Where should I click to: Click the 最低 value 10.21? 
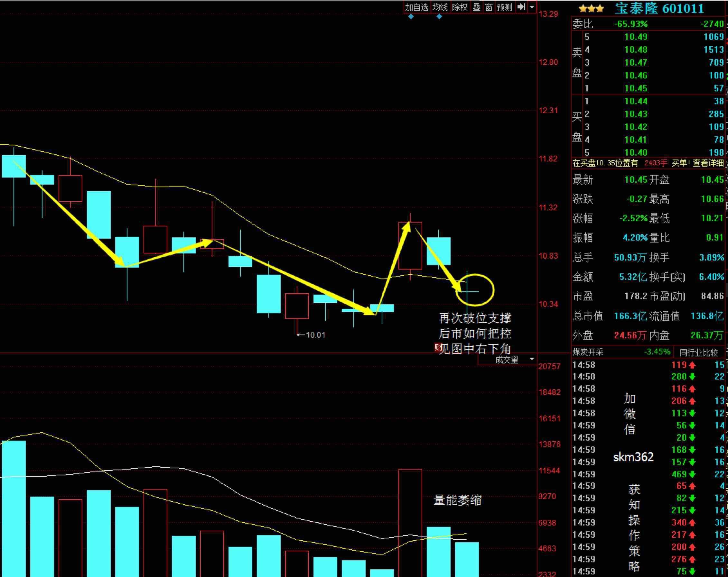click(x=713, y=218)
